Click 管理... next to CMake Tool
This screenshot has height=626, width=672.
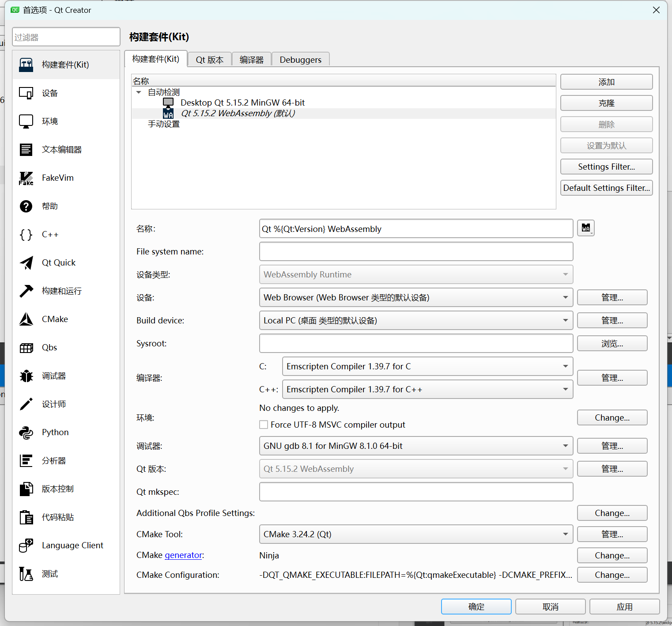(612, 534)
